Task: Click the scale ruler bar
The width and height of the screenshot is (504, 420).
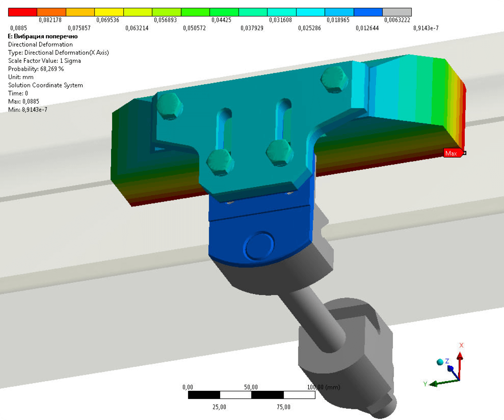Action: coord(252,395)
